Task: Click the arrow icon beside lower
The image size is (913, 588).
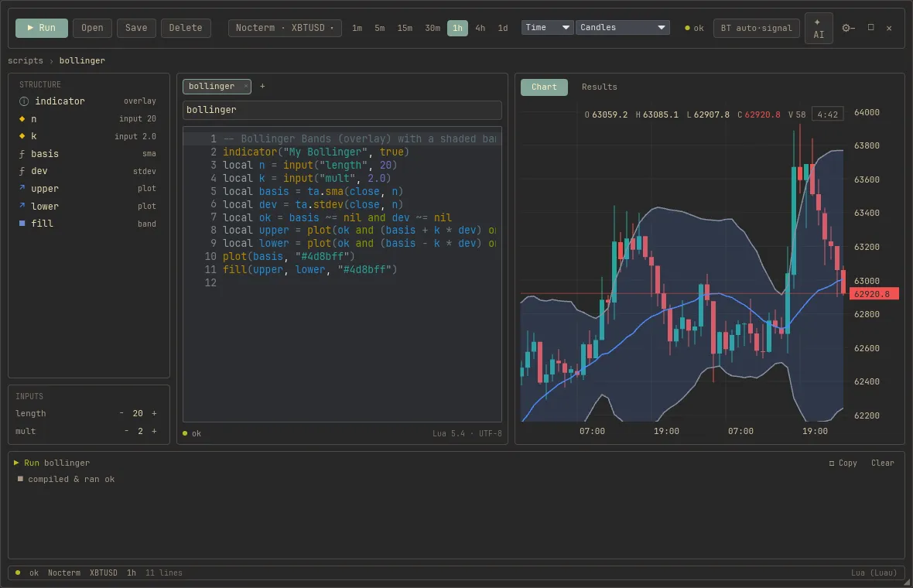Action: coord(22,206)
